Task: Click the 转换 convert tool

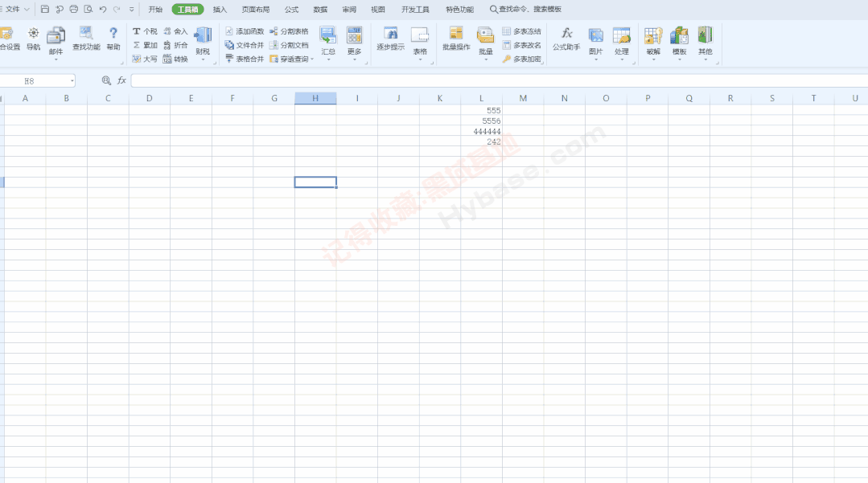Action: coord(175,59)
